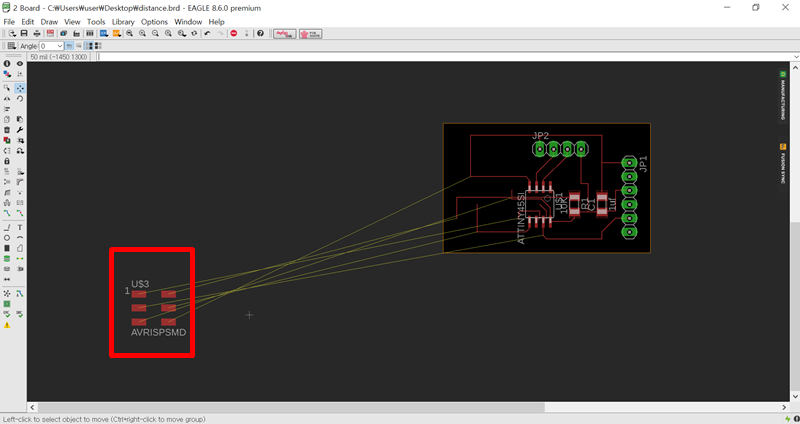Run a script with the SCR icon
This screenshot has width=800, height=424.
(104, 34)
